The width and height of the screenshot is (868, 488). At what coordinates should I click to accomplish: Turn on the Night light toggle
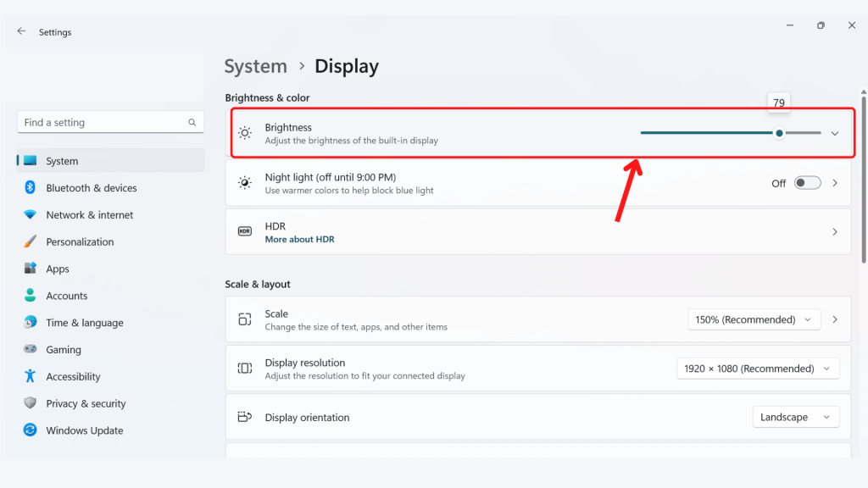click(808, 183)
